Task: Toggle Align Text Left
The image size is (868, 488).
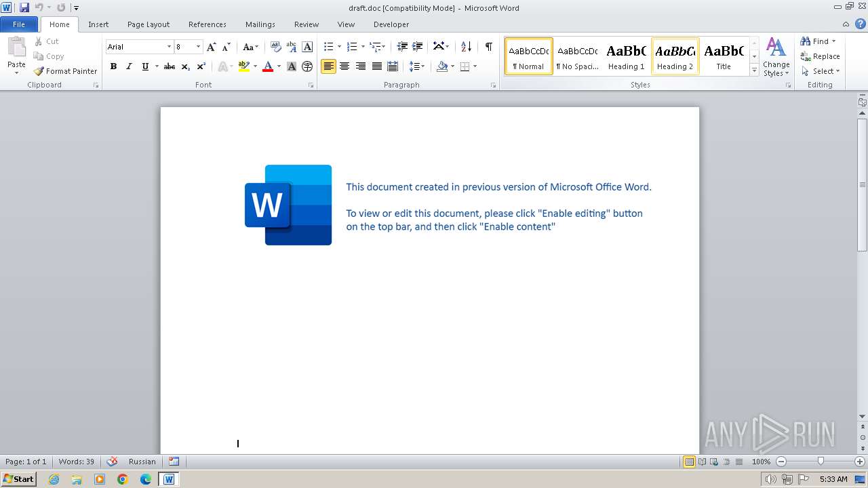Action: click(328, 66)
